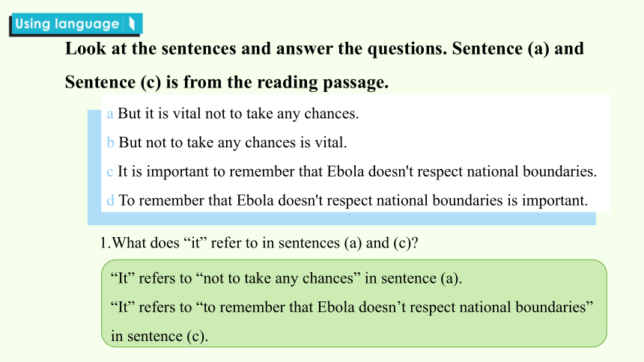Click the blue letter 'c' marker
The width and height of the screenshot is (644, 362).
[x=109, y=171]
